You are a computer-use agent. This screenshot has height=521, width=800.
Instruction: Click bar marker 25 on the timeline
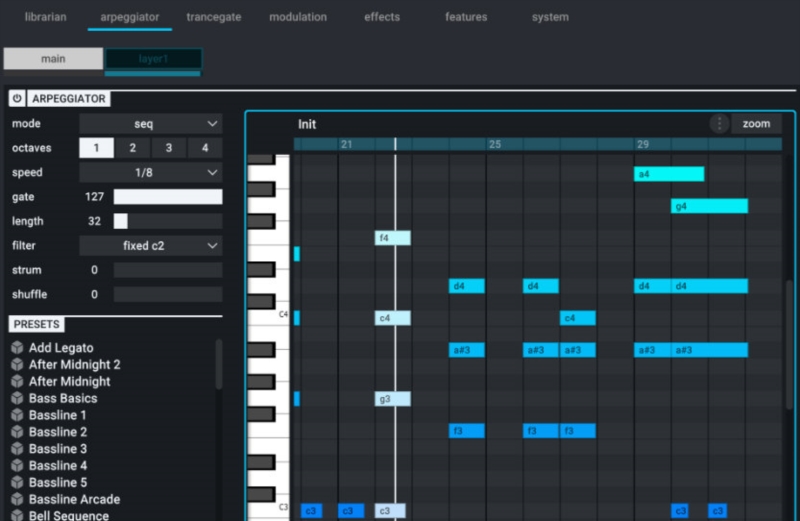pos(495,144)
